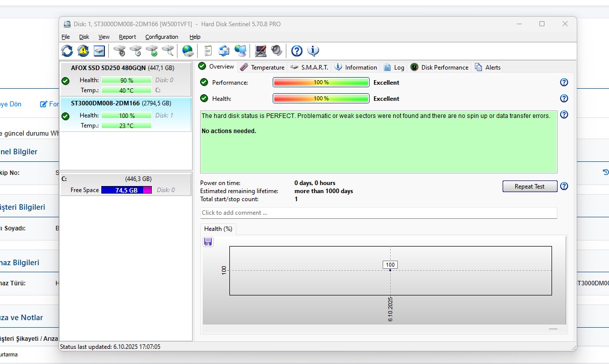
Task: Click the 'No actions needed.' text
Action: (229, 131)
